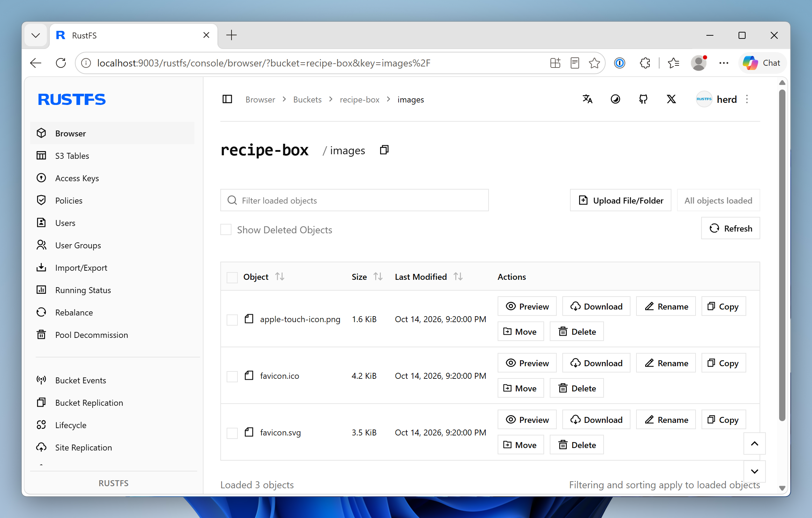Open immersive reader icon in address bar
Screen dimensions: 812x518
click(x=575, y=63)
